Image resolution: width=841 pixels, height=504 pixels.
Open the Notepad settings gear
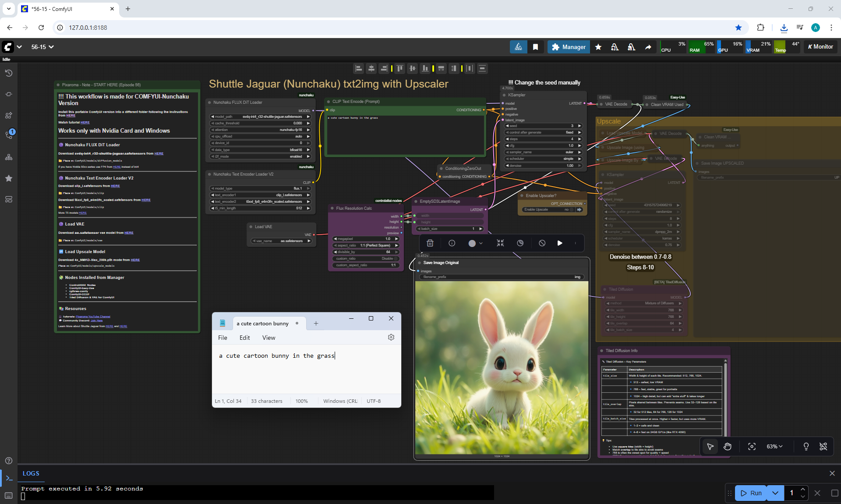click(x=391, y=337)
